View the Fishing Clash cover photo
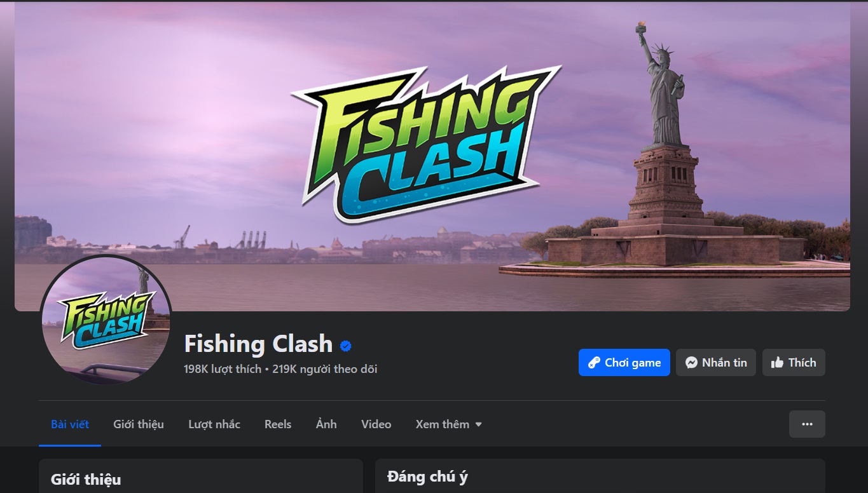Image resolution: width=868 pixels, height=493 pixels. pos(432,156)
